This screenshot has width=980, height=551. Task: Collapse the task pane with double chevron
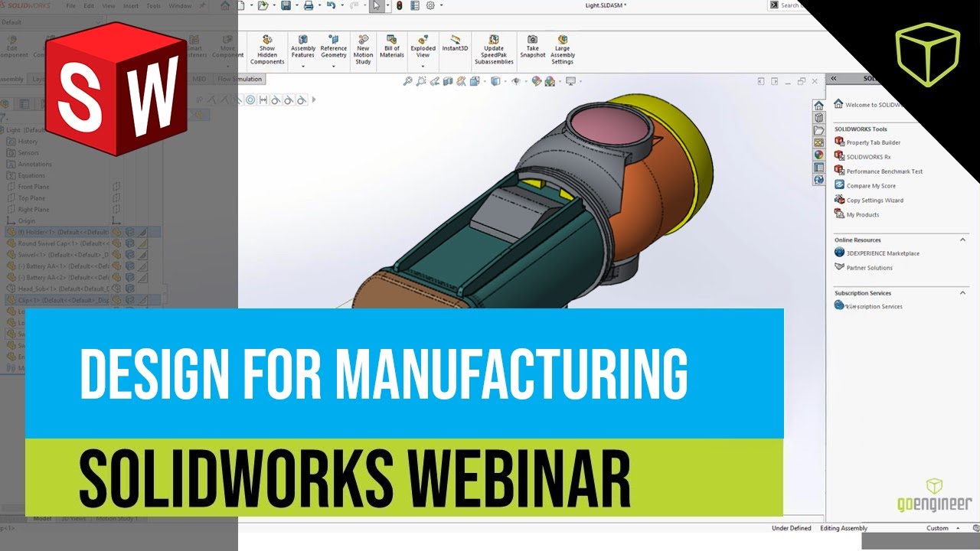pyautogui.click(x=834, y=78)
